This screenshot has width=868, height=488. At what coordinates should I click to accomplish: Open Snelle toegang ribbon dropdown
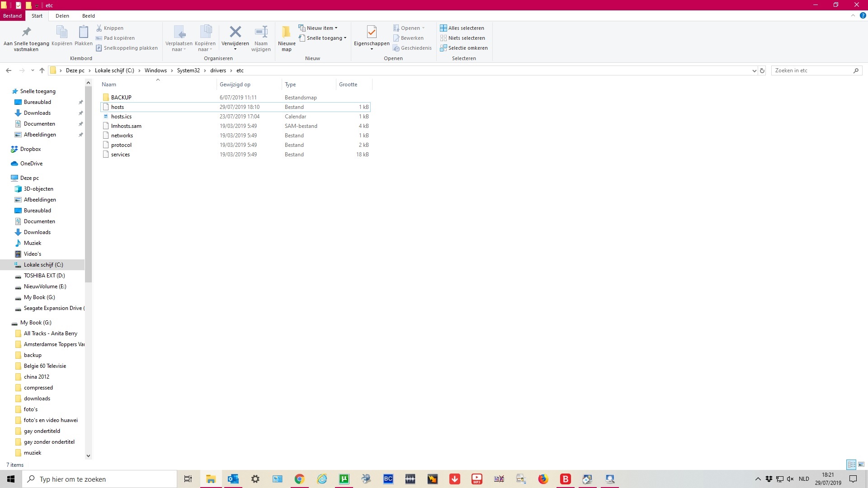tap(323, 38)
